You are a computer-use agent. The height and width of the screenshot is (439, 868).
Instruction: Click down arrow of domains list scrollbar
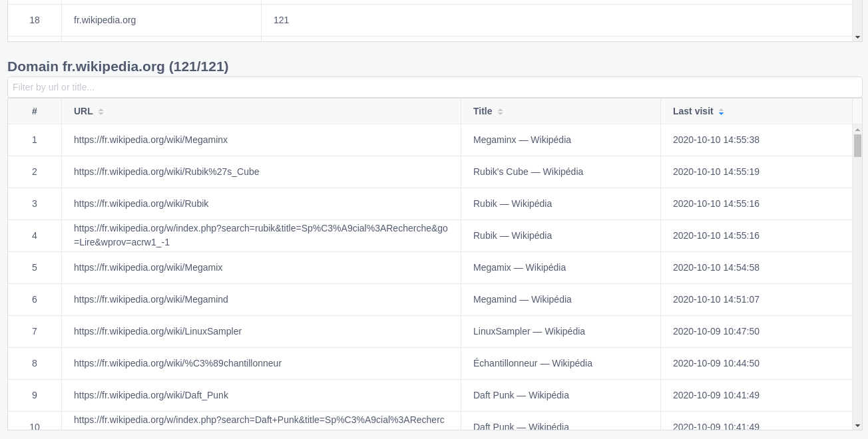click(857, 37)
